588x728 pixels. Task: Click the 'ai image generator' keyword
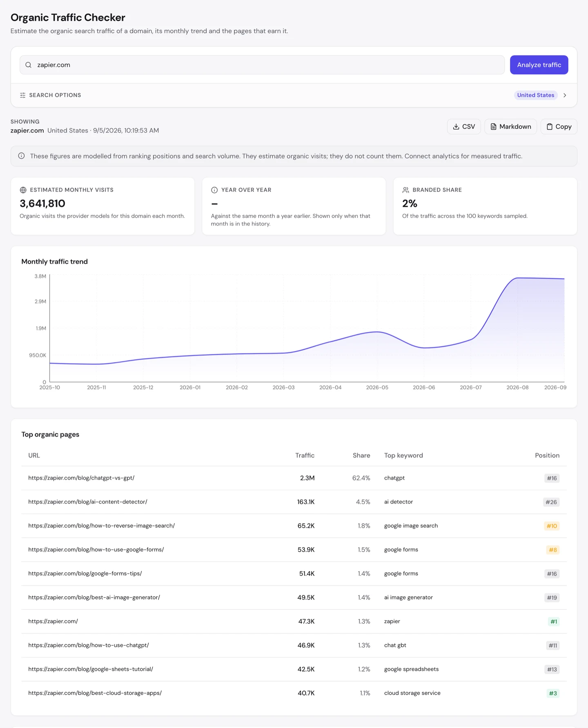[408, 597]
